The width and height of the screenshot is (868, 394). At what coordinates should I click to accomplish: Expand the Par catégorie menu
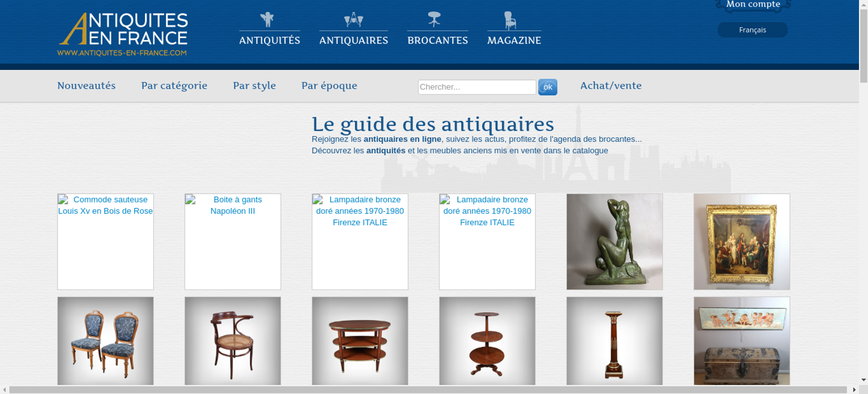(x=174, y=85)
